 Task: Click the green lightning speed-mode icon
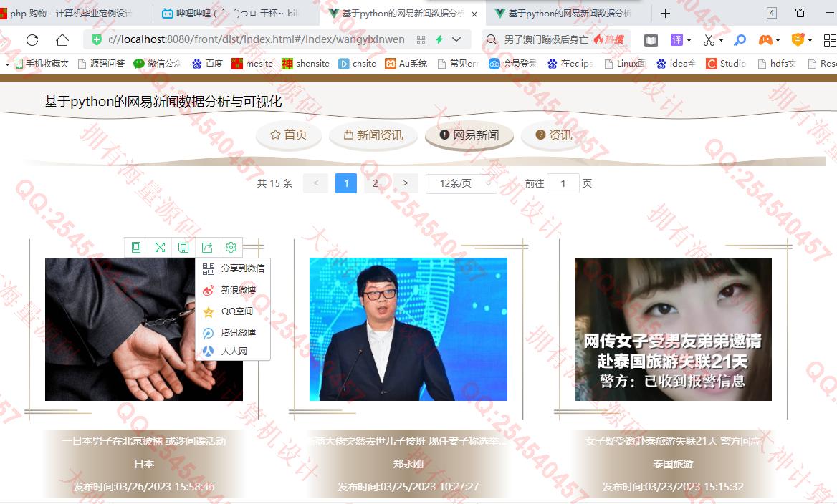point(439,39)
